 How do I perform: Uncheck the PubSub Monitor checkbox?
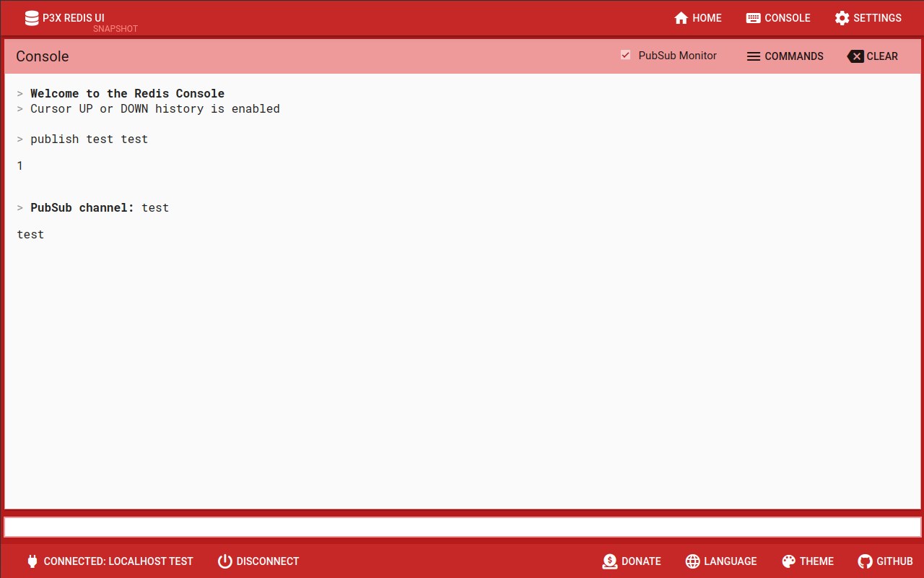point(626,55)
